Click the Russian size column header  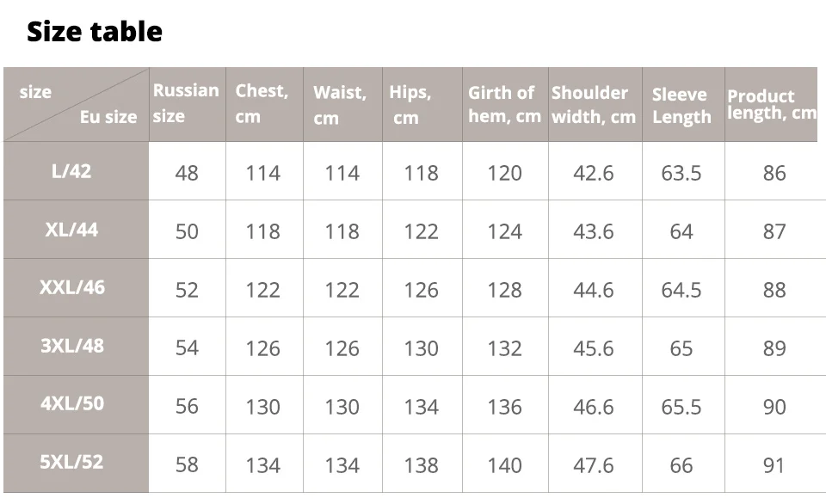tap(186, 103)
